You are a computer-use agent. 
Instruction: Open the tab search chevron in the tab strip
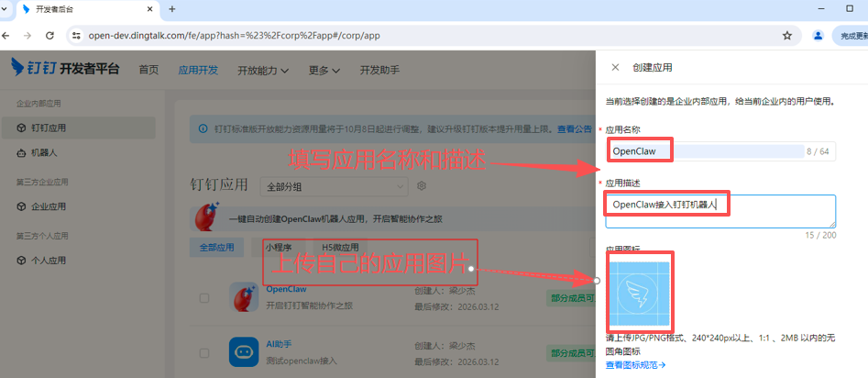[x=4, y=9]
